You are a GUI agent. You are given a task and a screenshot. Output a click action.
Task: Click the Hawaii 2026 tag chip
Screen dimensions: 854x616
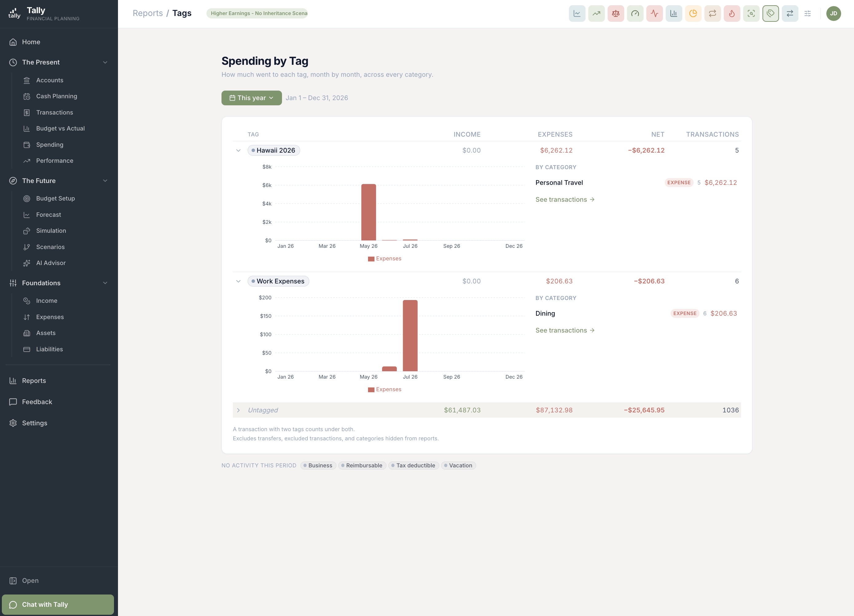274,150
